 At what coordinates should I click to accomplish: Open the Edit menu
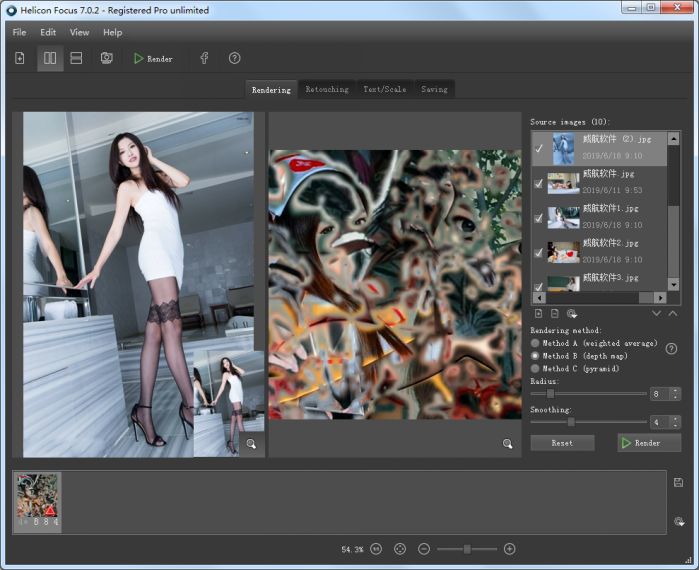click(x=48, y=32)
